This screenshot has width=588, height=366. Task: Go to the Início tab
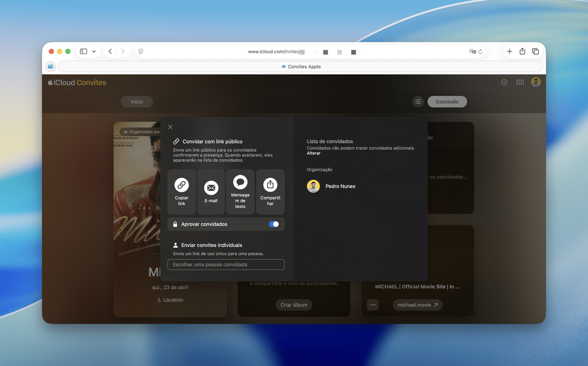[137, 102]
